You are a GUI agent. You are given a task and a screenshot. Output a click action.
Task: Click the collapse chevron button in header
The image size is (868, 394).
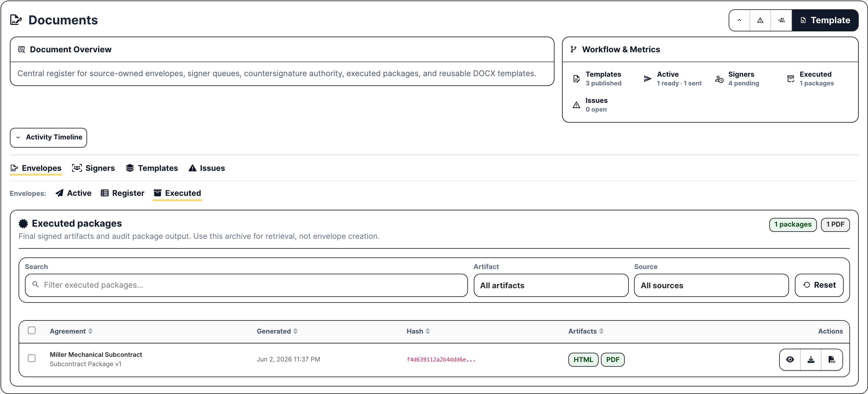[739, 20]
